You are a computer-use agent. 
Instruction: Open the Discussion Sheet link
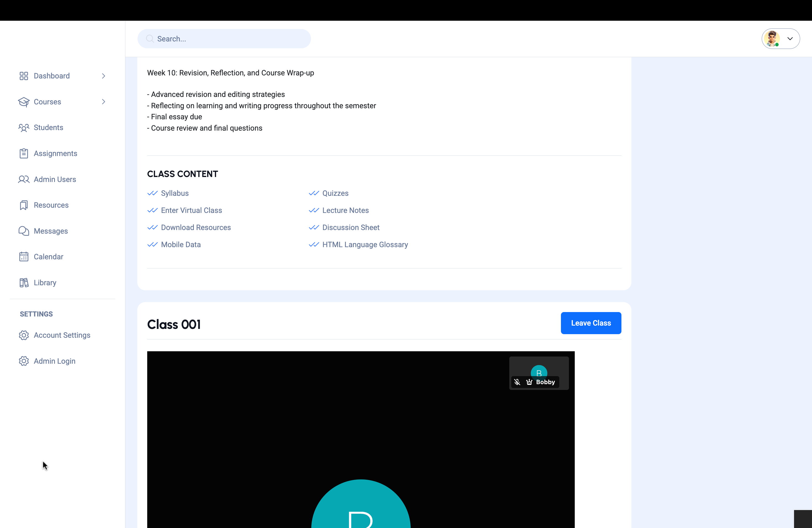pyautogui.click(x=351, y=228)
